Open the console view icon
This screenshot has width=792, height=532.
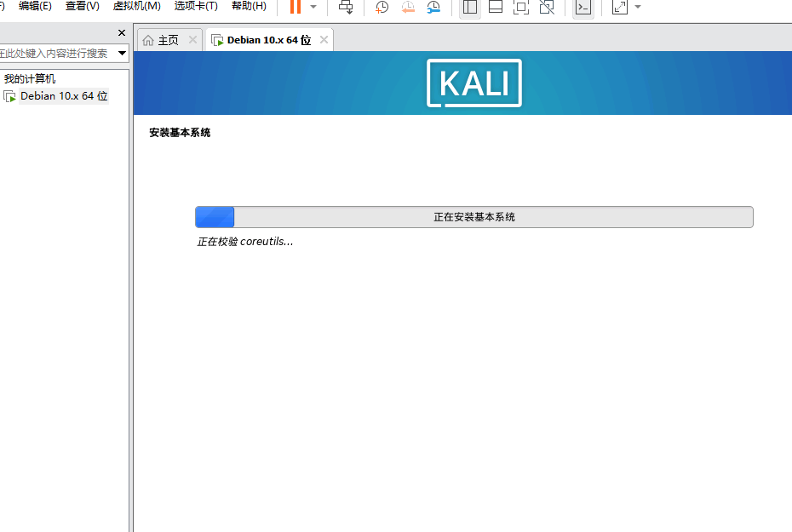coord(583,7)
